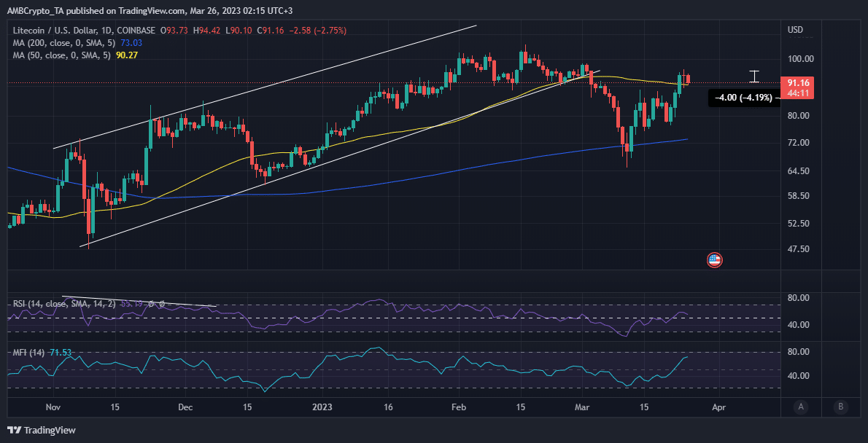
Task: Click the crosshair cursor marker near price scale
Action: pos(754,76)
